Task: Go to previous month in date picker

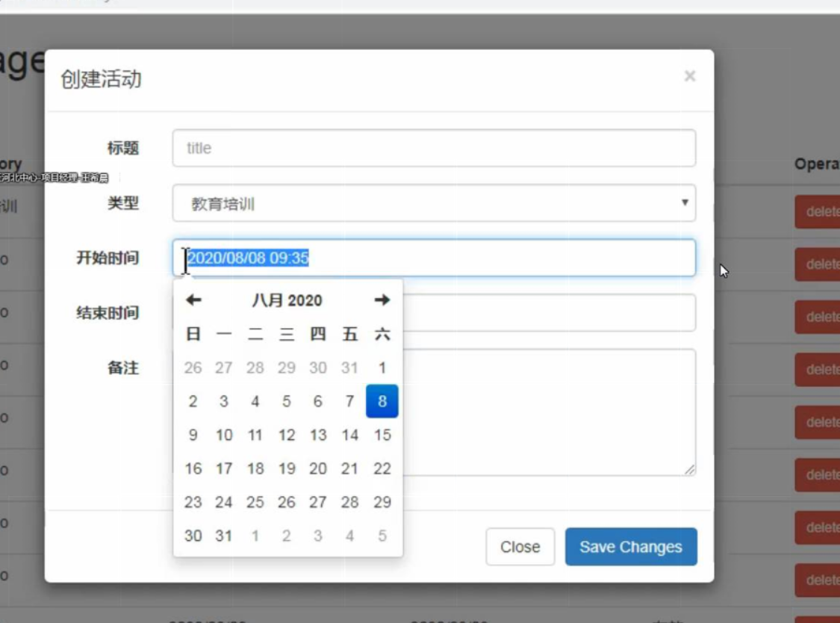Action: (193, 300)
